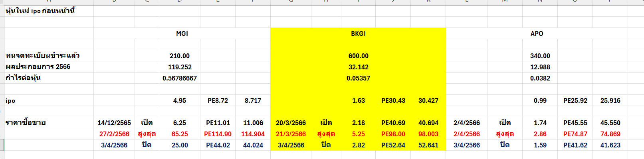Click the cell with value 12.988
644x159 pixels.
[540, 67]
